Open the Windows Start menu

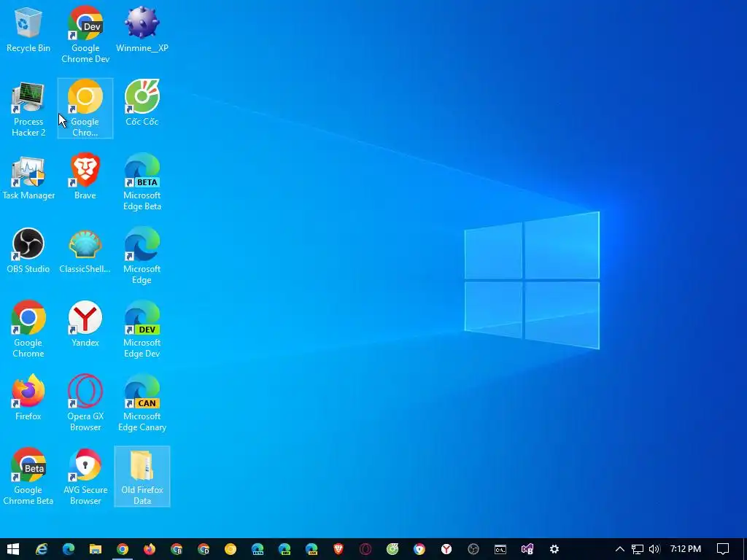pos(13,549)
